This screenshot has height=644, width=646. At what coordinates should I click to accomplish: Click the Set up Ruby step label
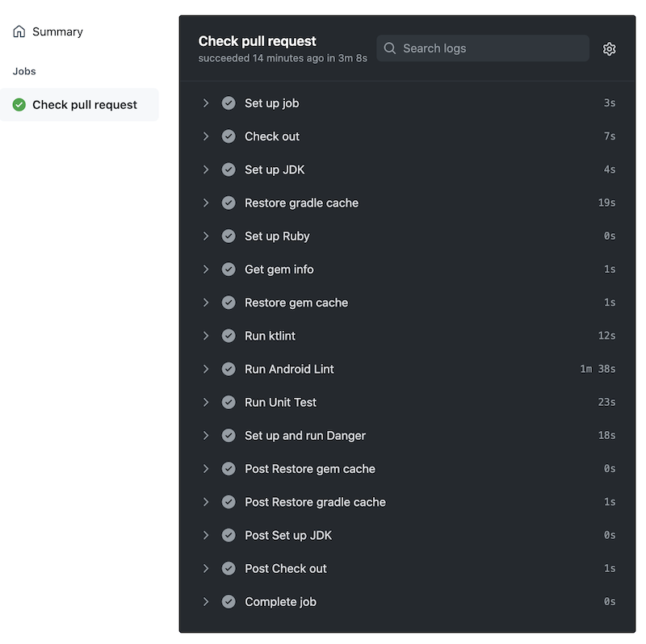point(277,236)
